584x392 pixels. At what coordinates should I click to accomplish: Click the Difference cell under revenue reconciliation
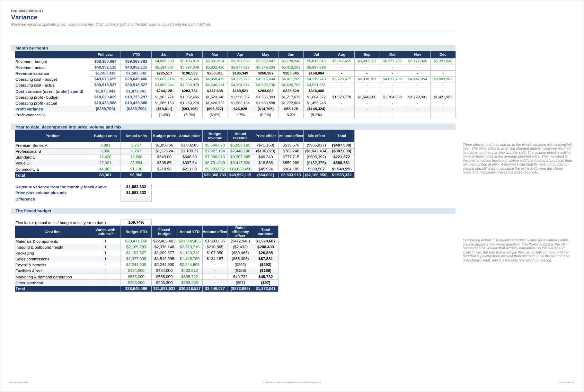click(x=136, y=199)
